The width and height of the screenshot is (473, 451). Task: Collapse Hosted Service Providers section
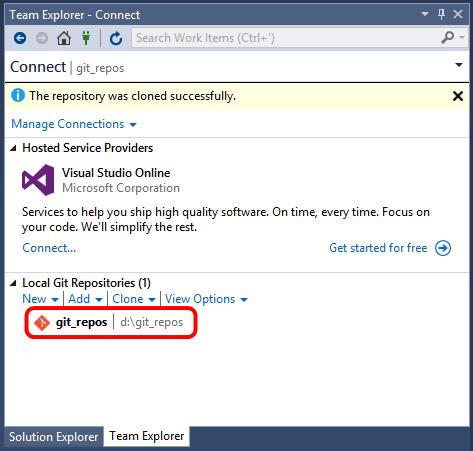[13, 148]
